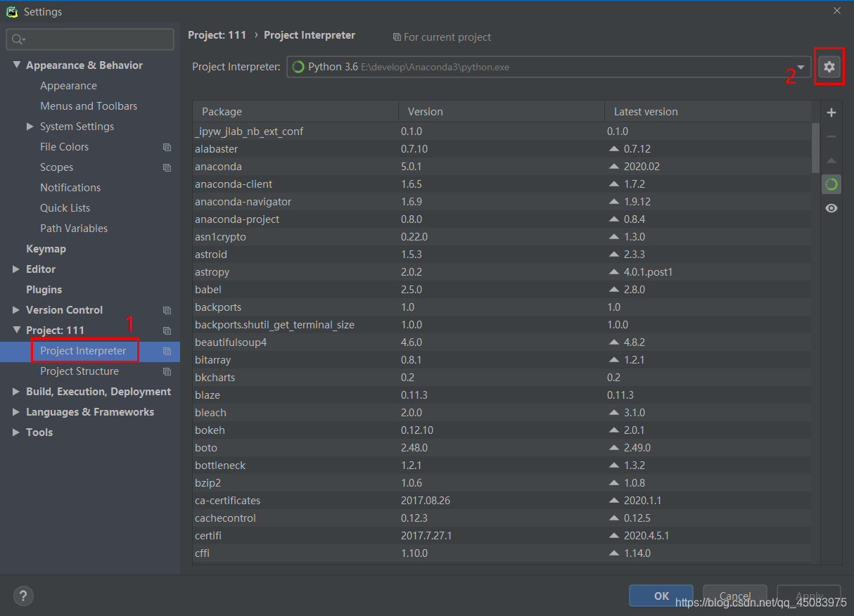Expand Build, Execution, Deployment section

click(x=16, y=392)
